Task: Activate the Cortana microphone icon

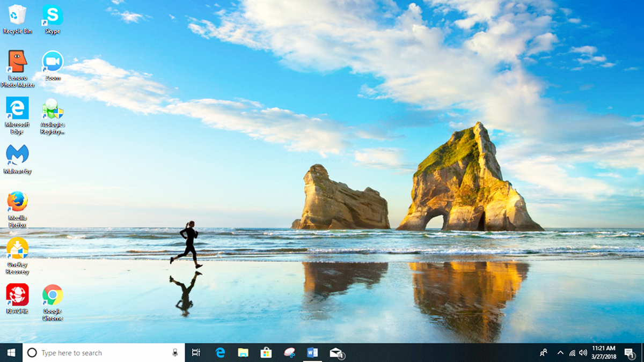Action: click(175, 352)
